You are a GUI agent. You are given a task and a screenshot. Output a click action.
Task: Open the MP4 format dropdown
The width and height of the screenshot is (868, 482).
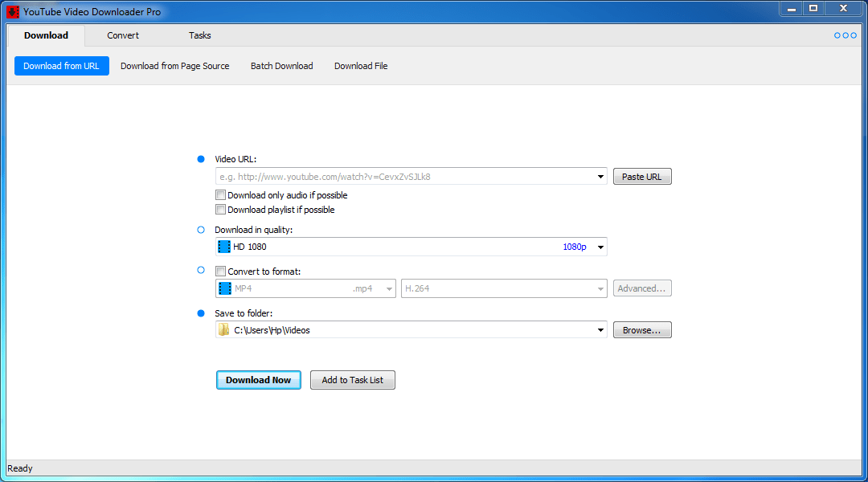point(389,288)
